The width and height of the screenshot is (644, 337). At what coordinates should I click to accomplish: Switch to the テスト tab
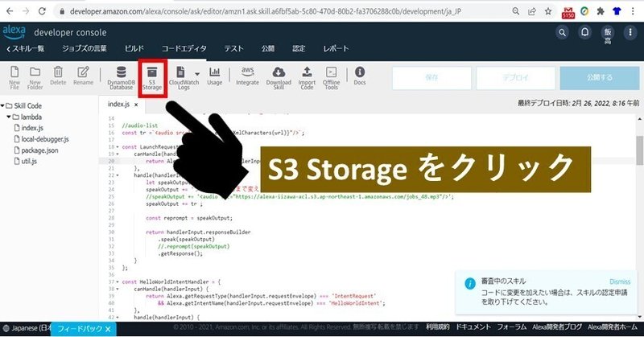[233, 48]
